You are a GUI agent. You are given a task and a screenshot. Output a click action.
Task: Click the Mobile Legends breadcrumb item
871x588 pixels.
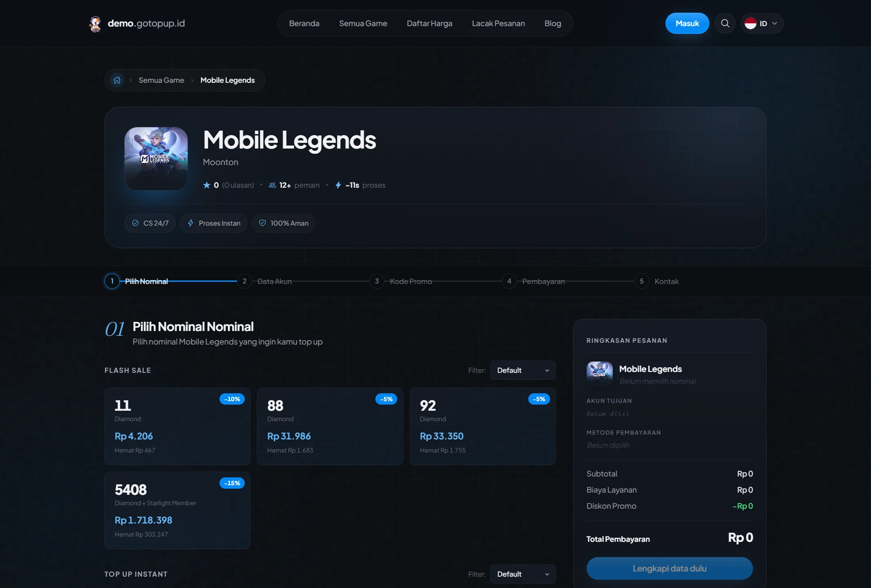tap(227, 80)
